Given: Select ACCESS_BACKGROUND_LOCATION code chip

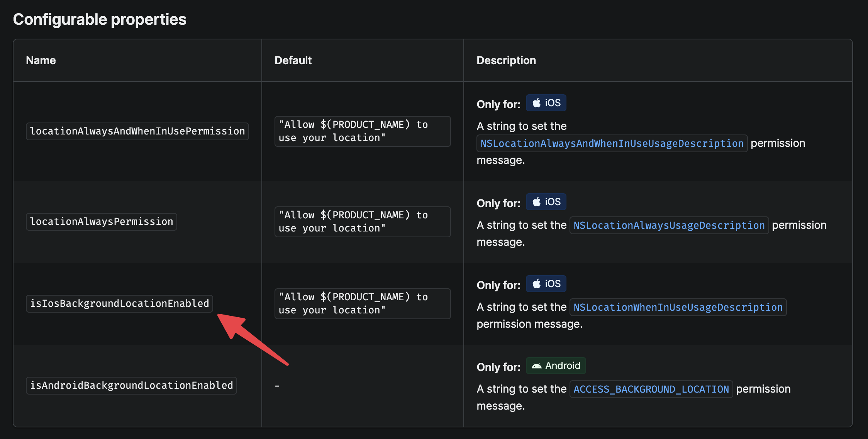Looking at the screenshot, I should click(651, 389).
